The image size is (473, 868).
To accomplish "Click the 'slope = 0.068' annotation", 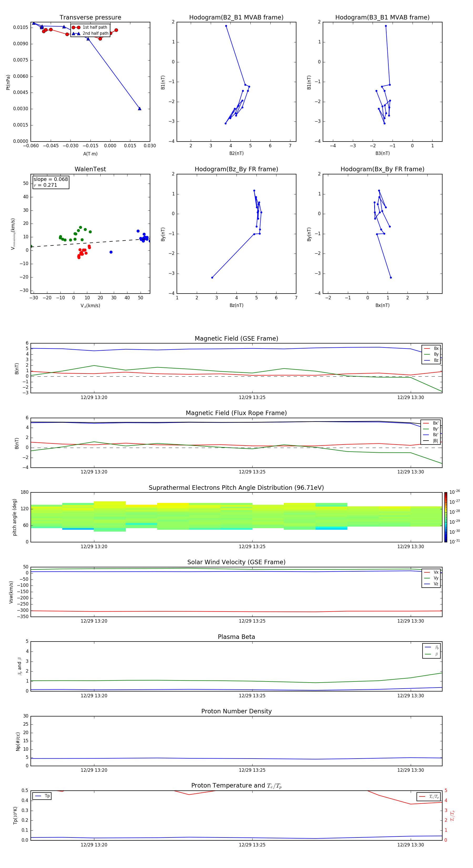I will tap(50, 179).
